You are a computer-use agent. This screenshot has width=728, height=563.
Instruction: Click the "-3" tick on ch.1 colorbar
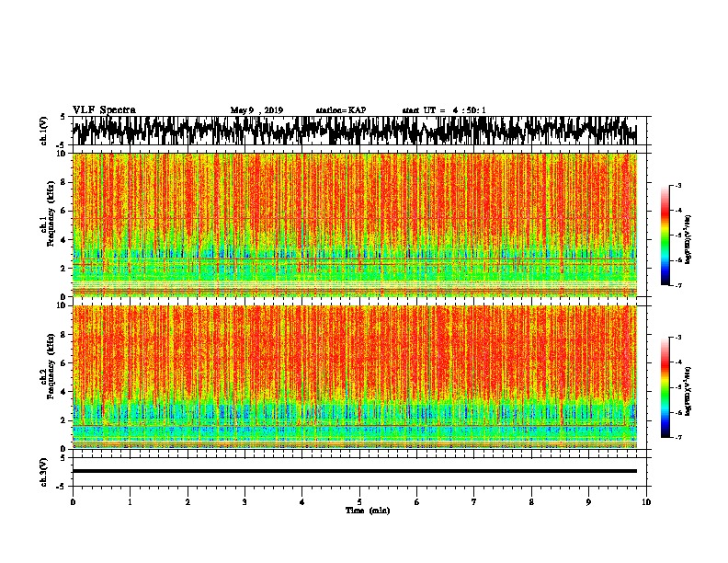677,186
